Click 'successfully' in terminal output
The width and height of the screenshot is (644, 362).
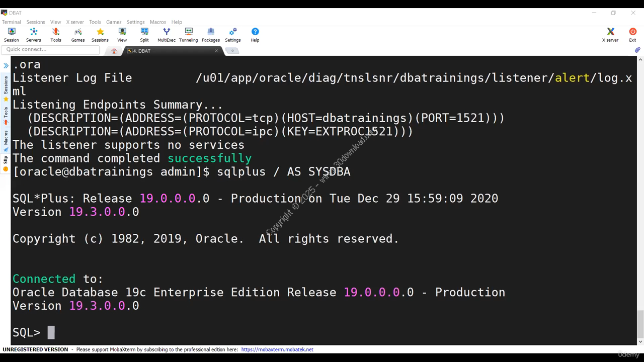209,158
